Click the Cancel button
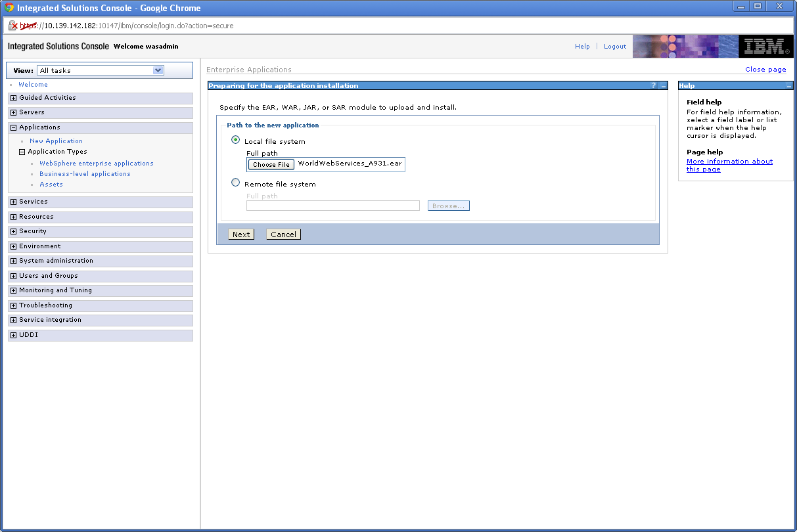Image resolution: width=797 pixels, height=532 pixels. click(x=283, y=234)
